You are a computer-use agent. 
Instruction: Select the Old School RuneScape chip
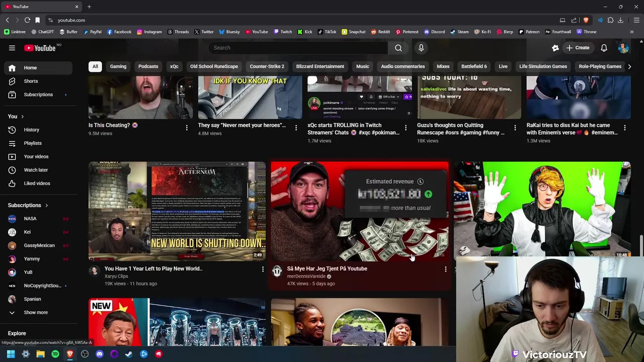pyautogui.click(x=214, y=66)
